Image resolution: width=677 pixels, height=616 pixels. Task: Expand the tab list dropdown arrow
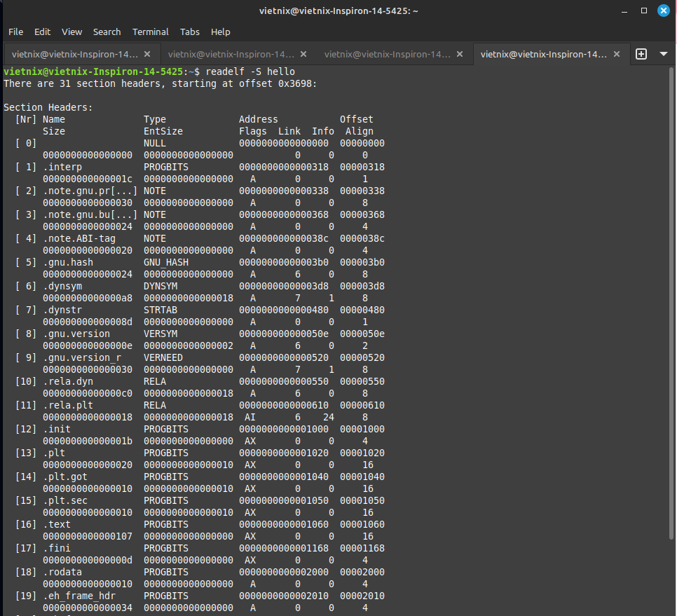click(x=664, y=54)
